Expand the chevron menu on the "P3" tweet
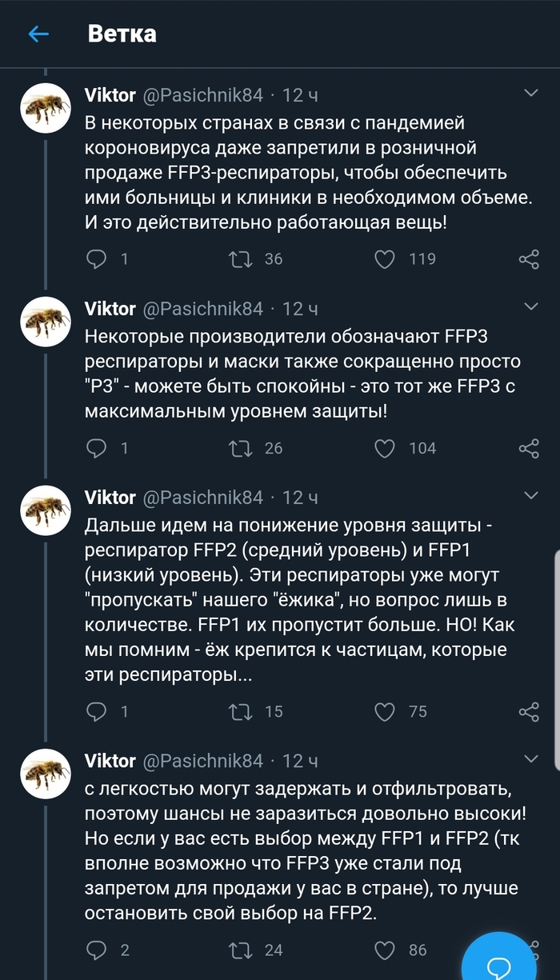560x980 pixels. tap(530, 307)
